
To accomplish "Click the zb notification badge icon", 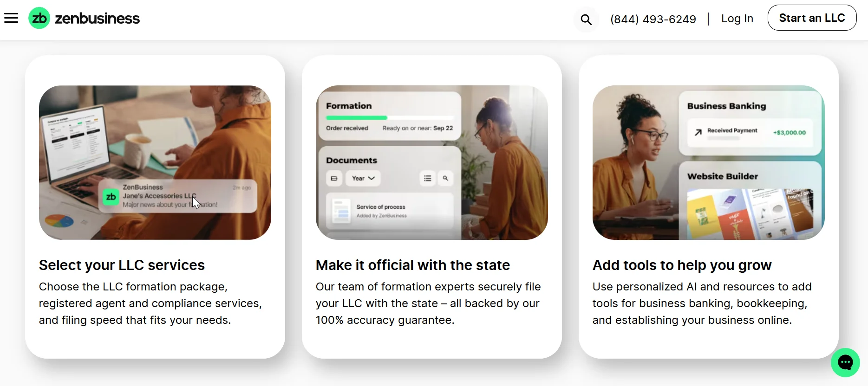I will [111, 197].
